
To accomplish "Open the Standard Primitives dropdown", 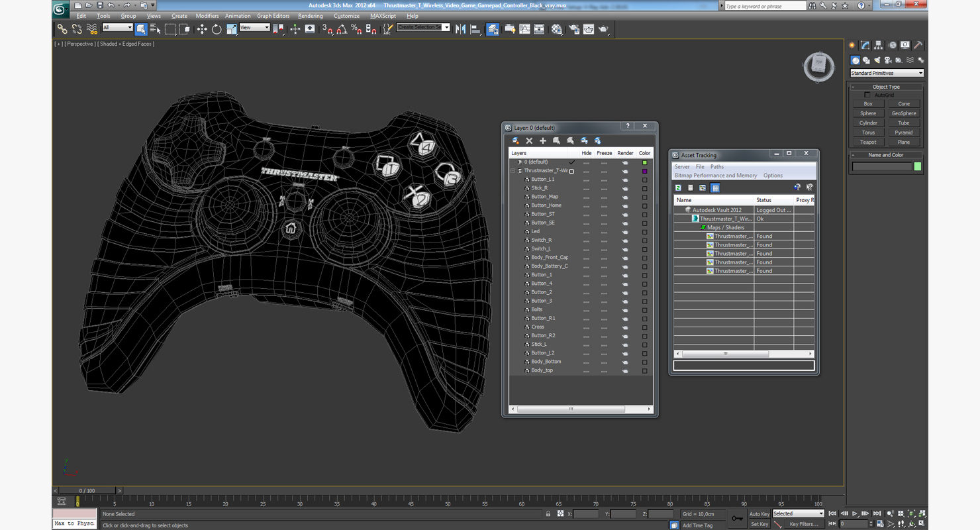I will pos(887,73).
